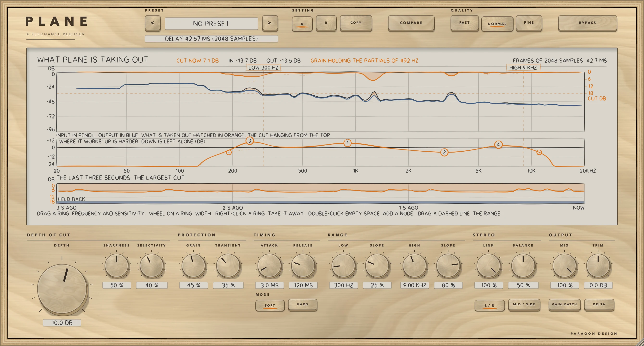Image resolution: width=644 pixels, height=346 pixels.
Task: Click the LOW 300 HZ range marker
Action: tap(263, 68)
